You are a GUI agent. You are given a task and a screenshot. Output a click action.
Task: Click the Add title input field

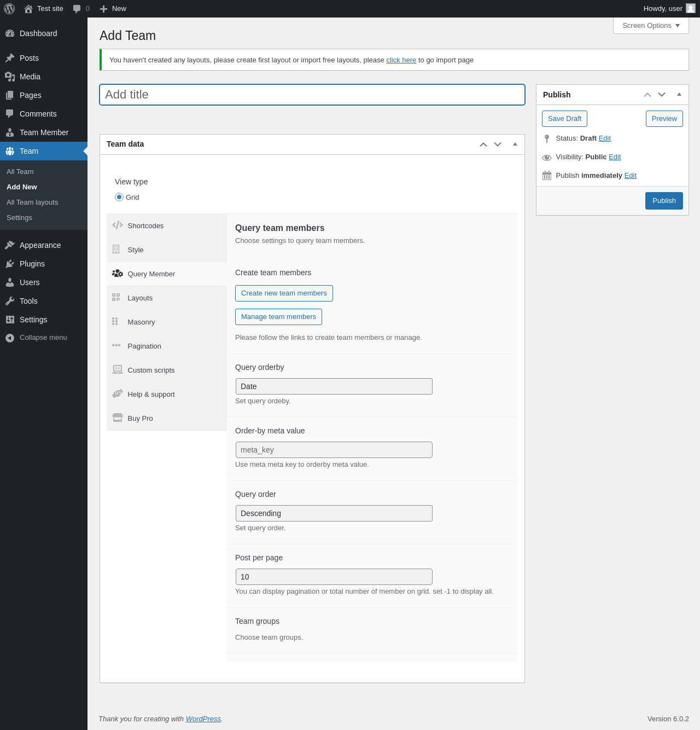click(312, 95)
